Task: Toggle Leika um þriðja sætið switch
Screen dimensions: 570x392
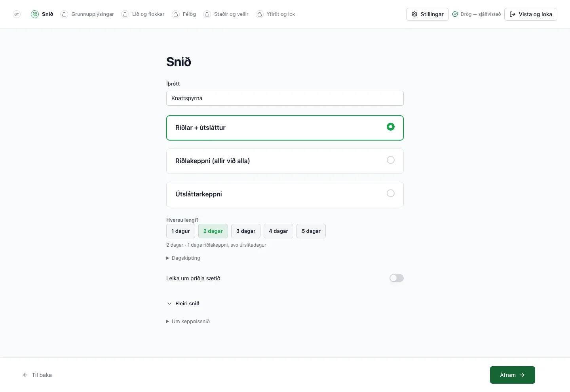Action: (x=396, y=278)
